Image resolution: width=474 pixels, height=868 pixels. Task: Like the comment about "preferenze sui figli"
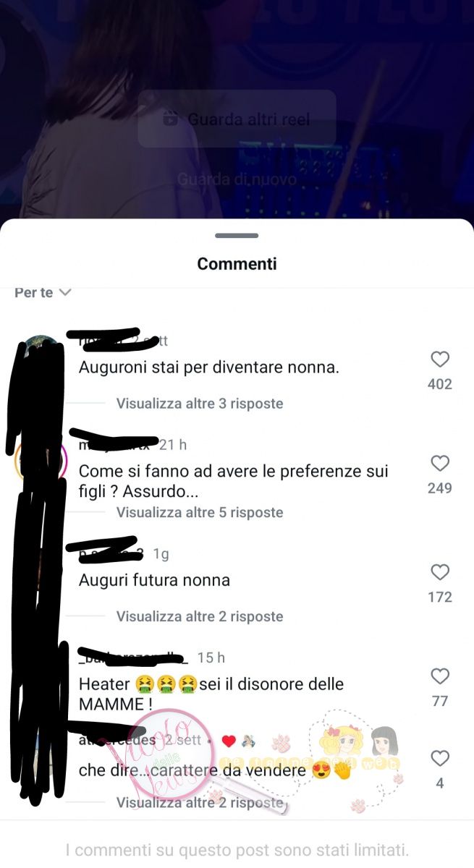coord(440,464)
